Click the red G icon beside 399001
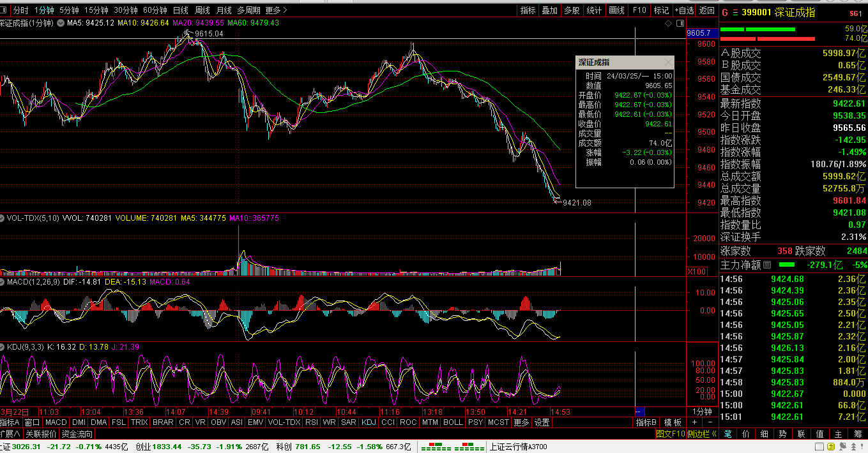Image resolution: width=868 pixels, height=453 pixels. [x=725, y=13]
